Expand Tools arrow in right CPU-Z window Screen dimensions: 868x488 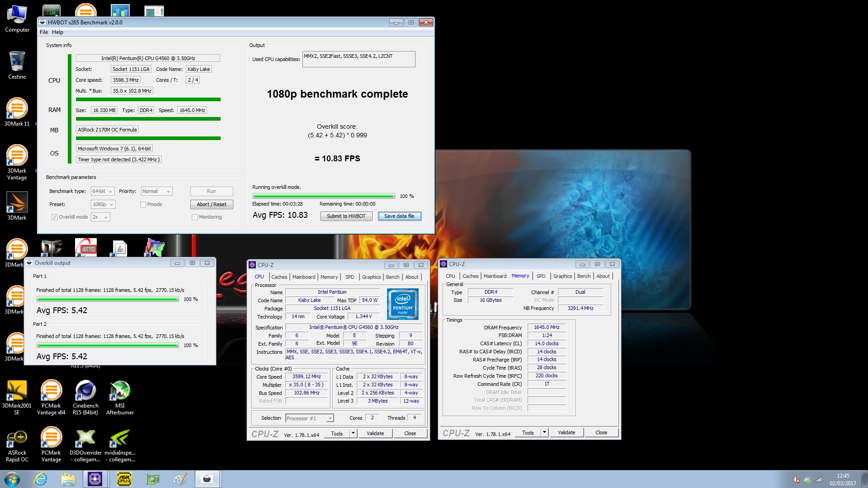[544, 432]
